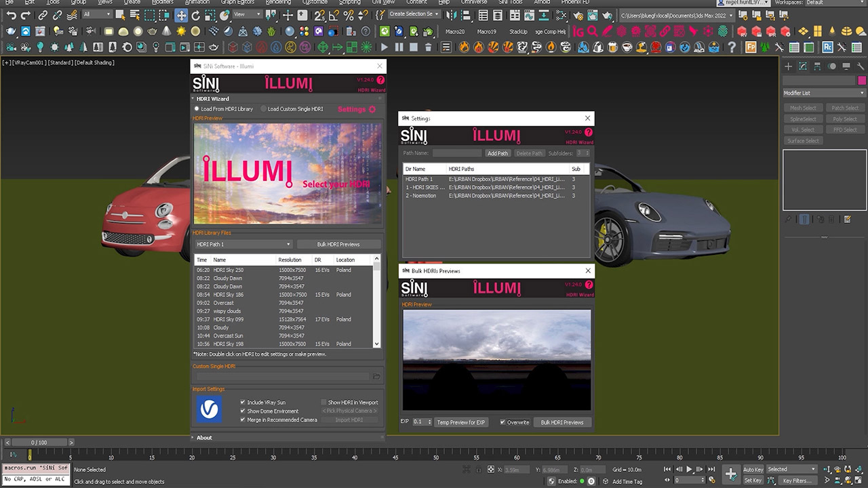
Task: Open the Create Selection Set dropdown
Action: coord(414,14)
